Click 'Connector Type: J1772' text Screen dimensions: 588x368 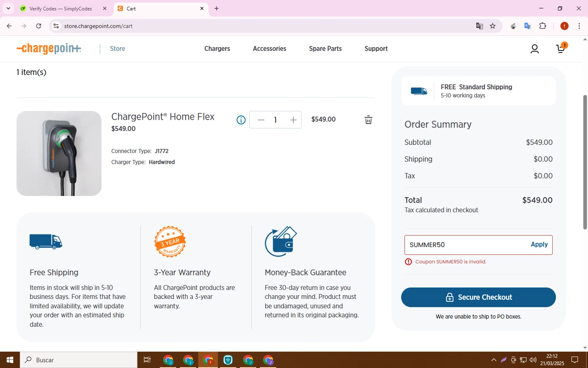(x=140, y=151)
